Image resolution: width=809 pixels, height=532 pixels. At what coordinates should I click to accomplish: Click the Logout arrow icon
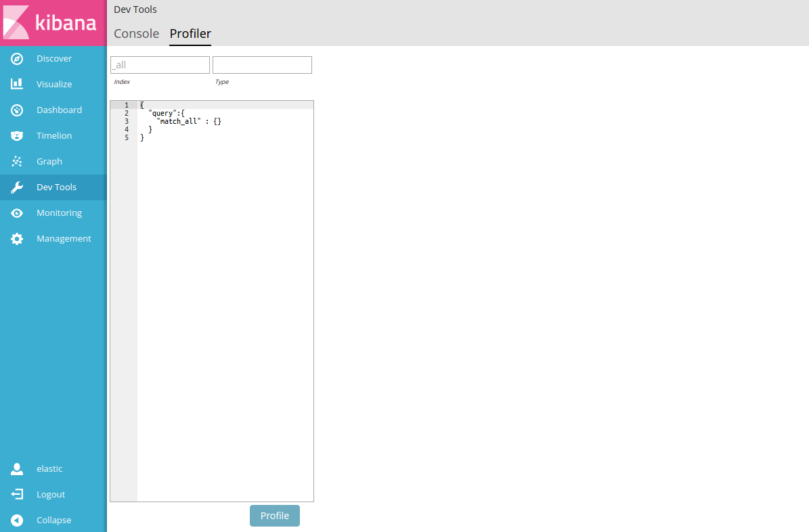16,494
